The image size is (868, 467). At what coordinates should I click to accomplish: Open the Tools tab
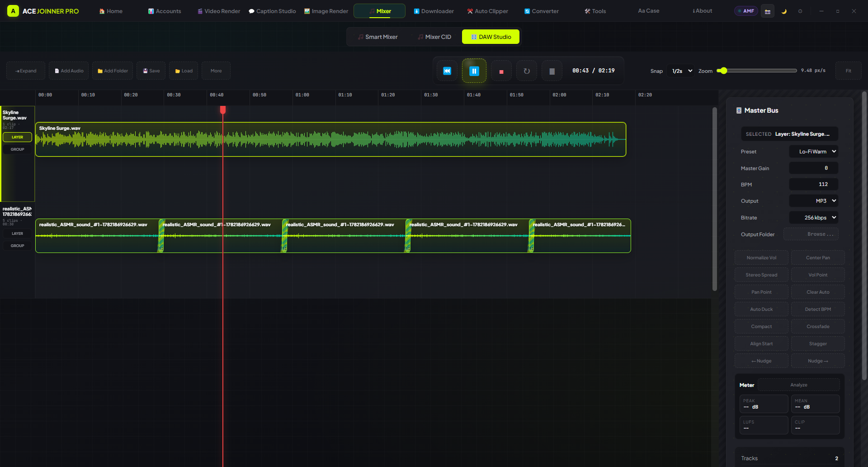[595, 11]
